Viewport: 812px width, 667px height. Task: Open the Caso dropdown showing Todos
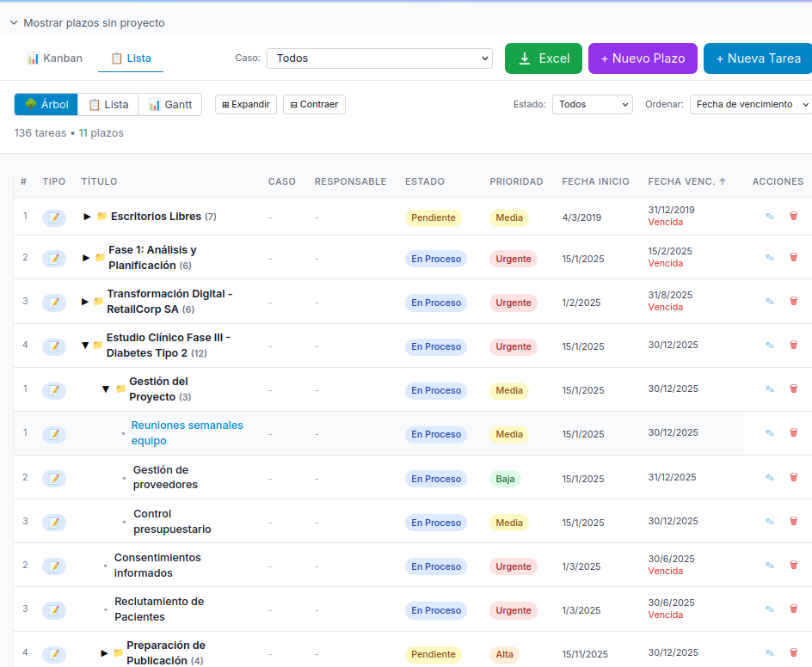coord(379,58)
